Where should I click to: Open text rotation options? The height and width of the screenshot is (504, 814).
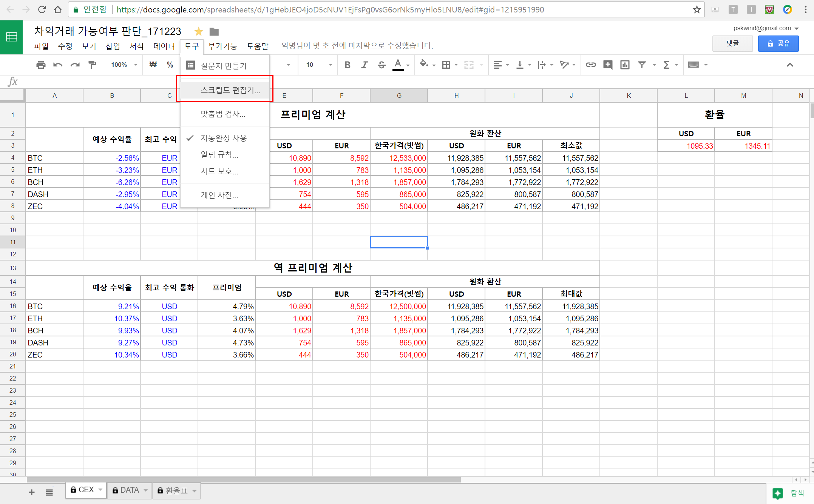tap(564, 65)
